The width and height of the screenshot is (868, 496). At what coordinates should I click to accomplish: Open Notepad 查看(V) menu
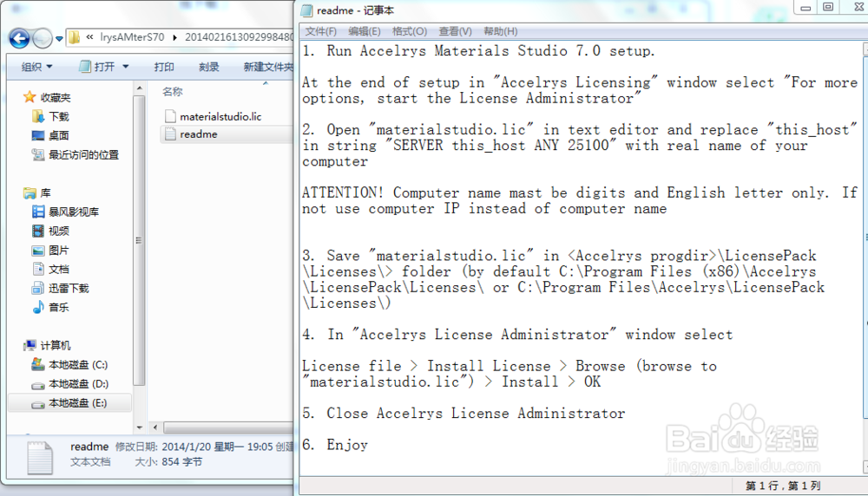pos(455,31)
